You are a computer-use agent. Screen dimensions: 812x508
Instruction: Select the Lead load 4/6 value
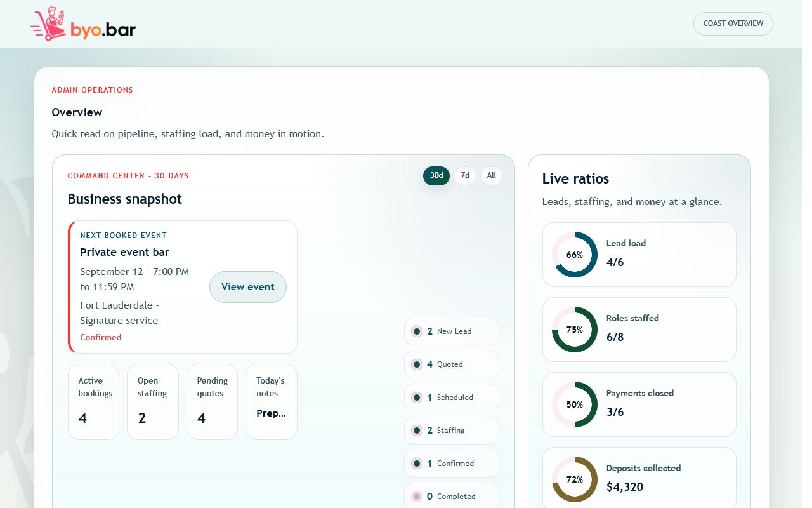point(615,262)
